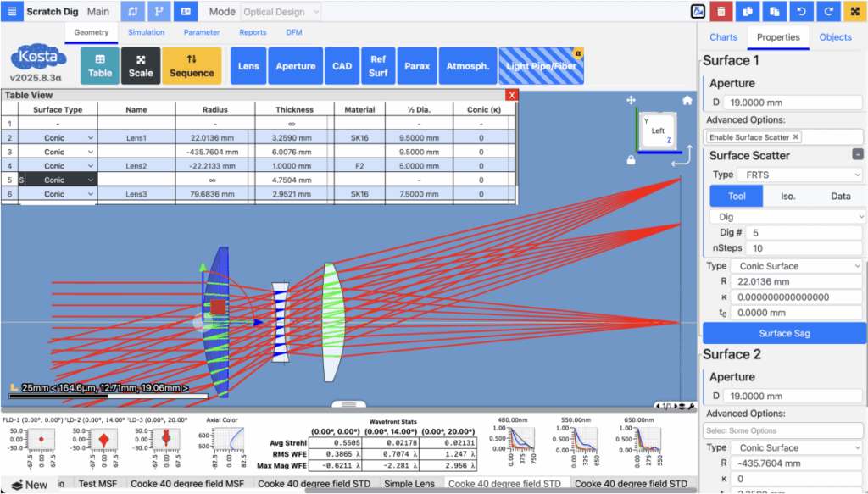
Task: Click the redo arrow icon
Action: coord(829,12)
